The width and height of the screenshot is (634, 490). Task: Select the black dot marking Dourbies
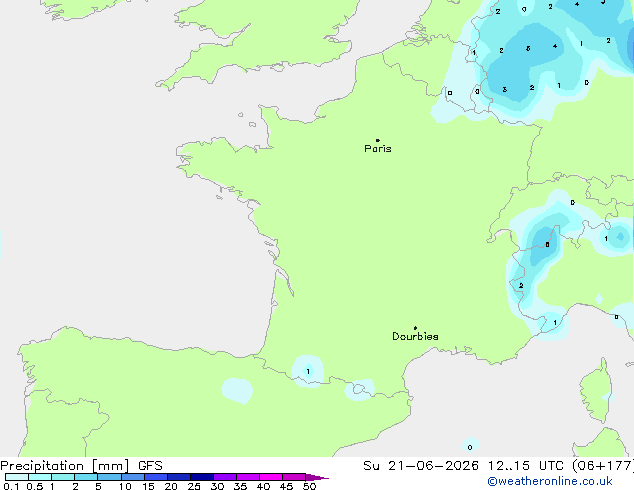coord(415,328)
